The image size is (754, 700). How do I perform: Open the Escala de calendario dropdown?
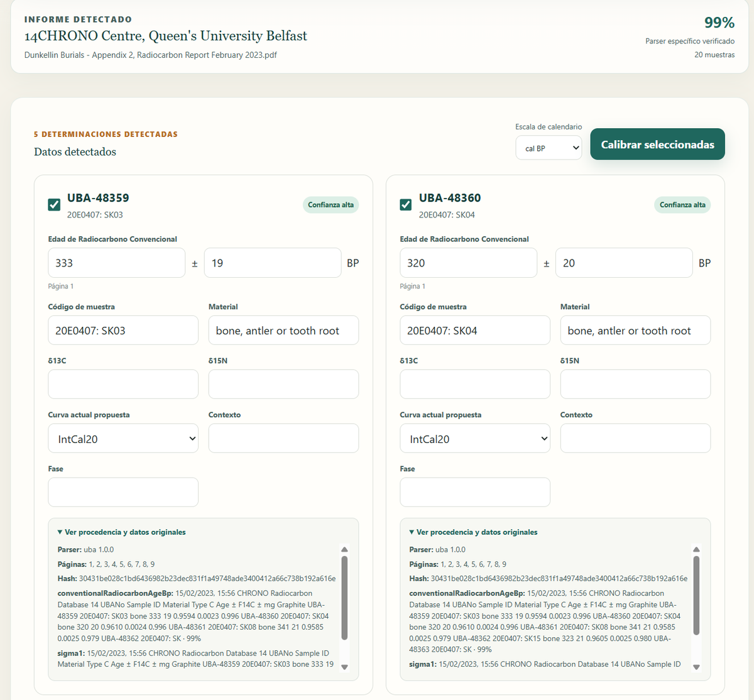(549, 148)
